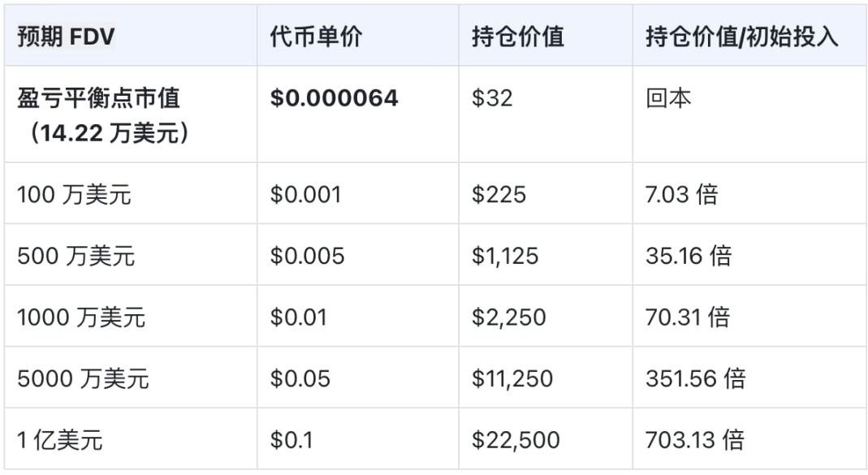Select the $2,250 holding value cell
This screenshot has height=475, width=868.
tap(508, 317)
